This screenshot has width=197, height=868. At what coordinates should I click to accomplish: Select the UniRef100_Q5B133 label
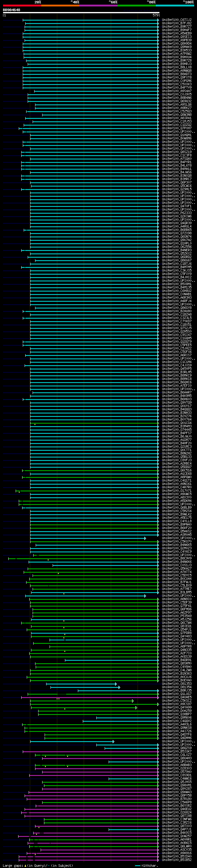[177, 457]
